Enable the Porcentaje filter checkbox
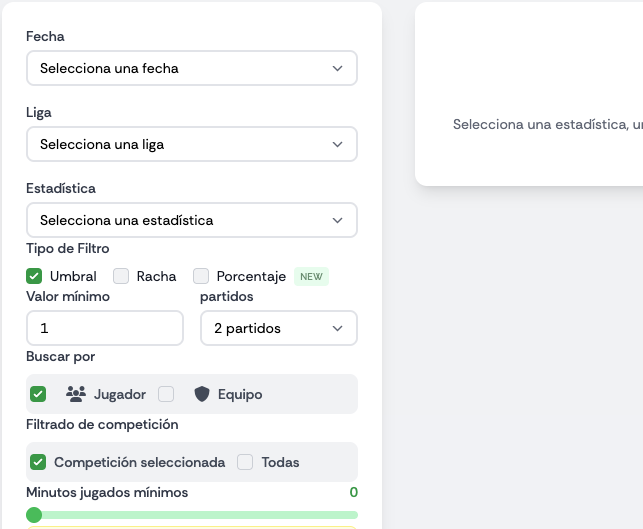Viewport: 643px width, 529px height. [201, 276]
